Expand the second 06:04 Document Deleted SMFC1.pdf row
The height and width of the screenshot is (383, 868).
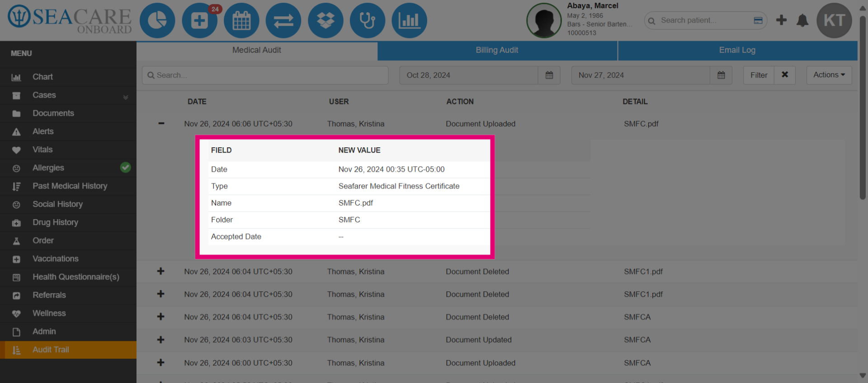(160, 294)
